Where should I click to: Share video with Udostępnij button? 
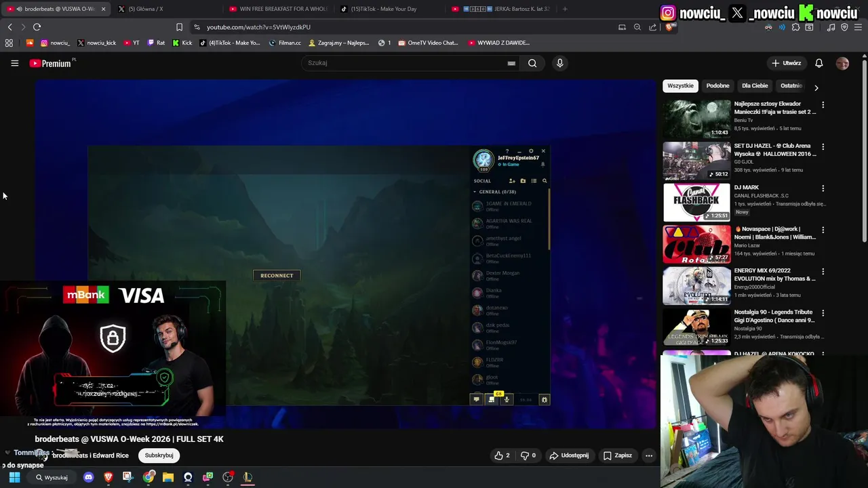pos(569,455)
